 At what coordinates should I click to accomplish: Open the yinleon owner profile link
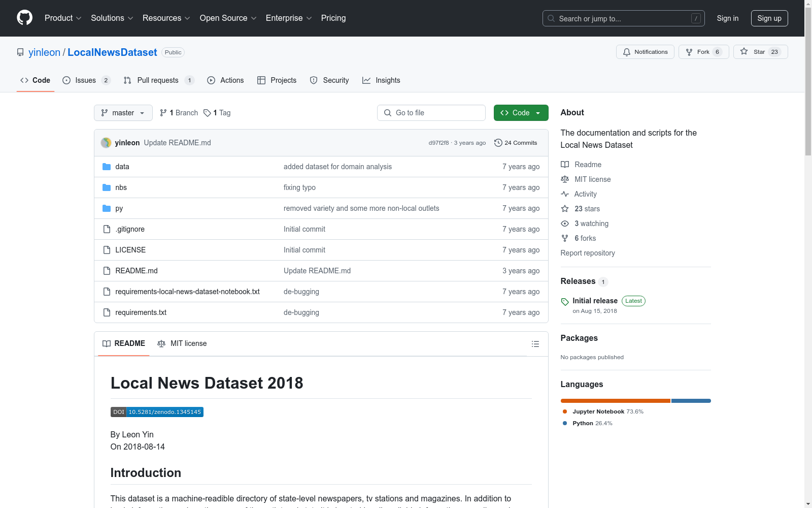[44, 52]
